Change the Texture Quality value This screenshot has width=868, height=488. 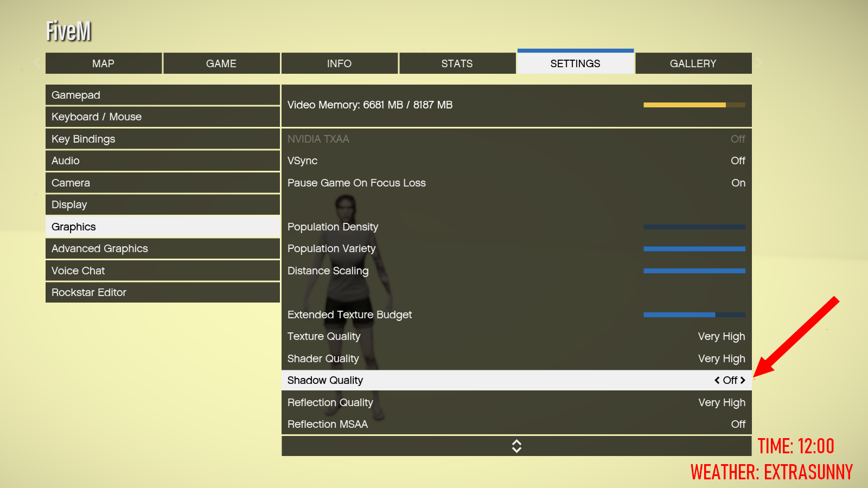click(x=516, y=336)
